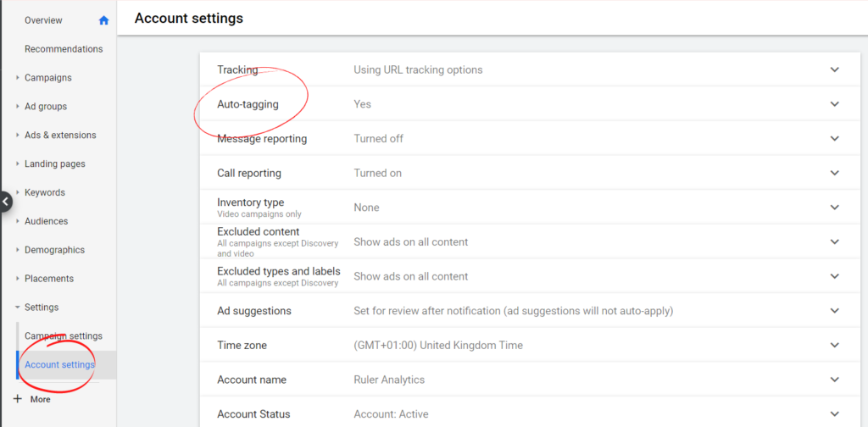Expand the Time zone row chevron
The width and height of the screenshot is (868, 427).
834,345
